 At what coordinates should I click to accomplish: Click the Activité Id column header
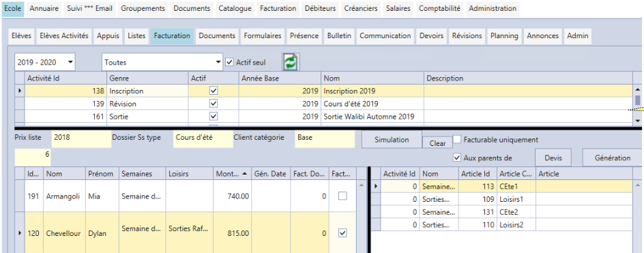click(x=65, y=78)
